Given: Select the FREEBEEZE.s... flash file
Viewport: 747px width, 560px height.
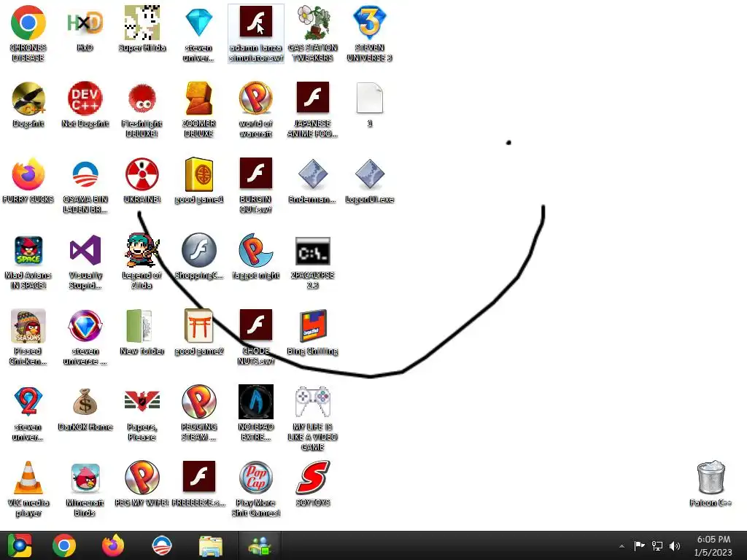Looking at the screenshot, I should (x=198, y=477).
